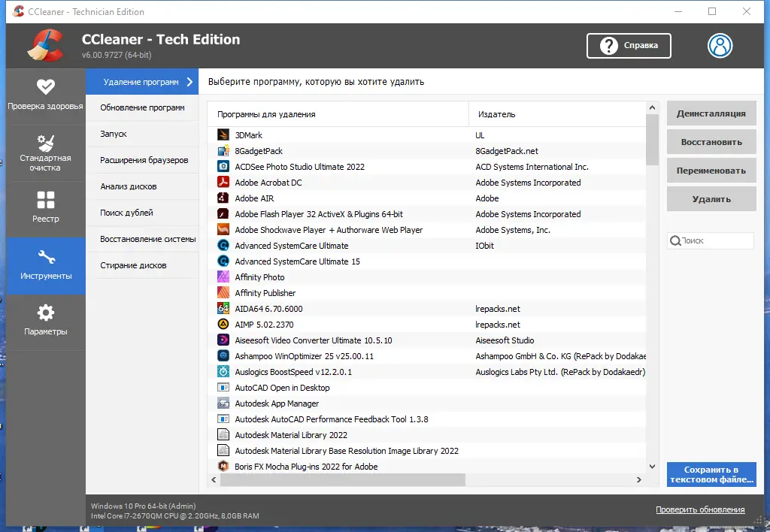Select Boris FX Mocha Plug-ins icon
The width and height of the screenshot is (770, 532).
(x=223, y=466)
